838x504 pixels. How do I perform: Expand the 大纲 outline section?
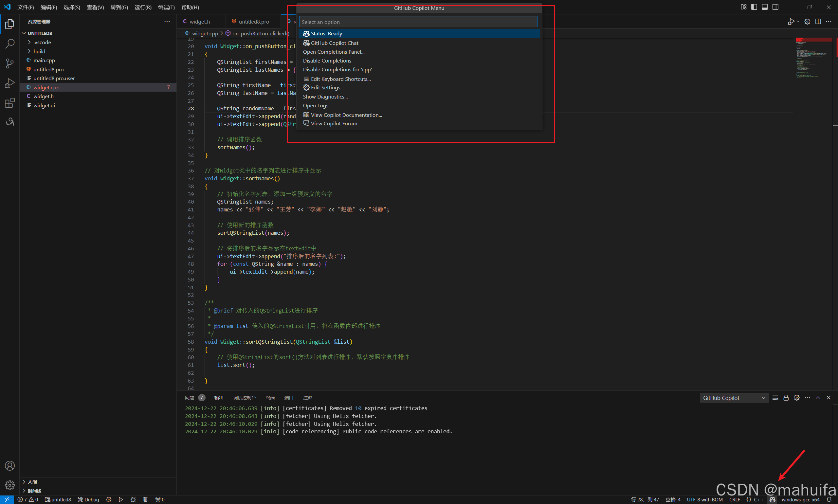(x=98, y=482)
